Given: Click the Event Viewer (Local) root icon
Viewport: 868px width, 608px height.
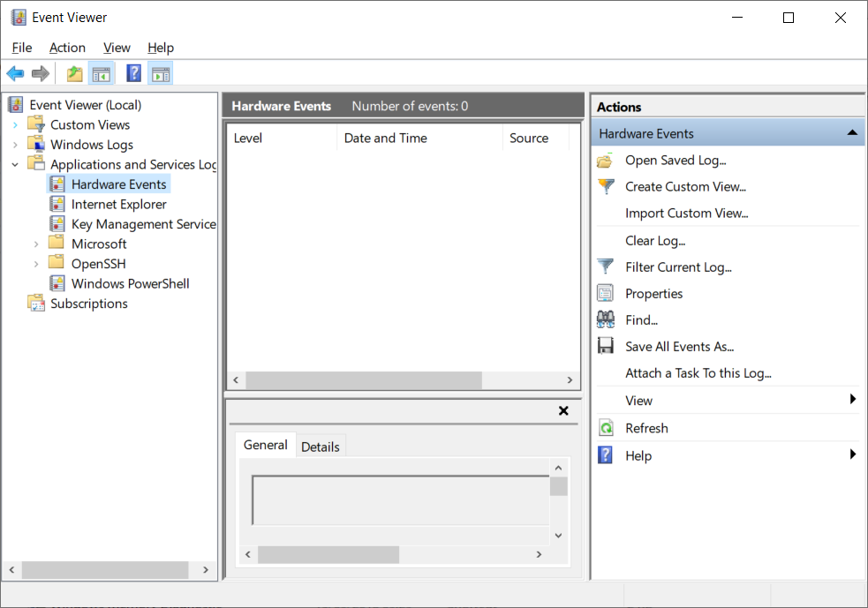Looking at the screenshot, I should click(16, 104).
